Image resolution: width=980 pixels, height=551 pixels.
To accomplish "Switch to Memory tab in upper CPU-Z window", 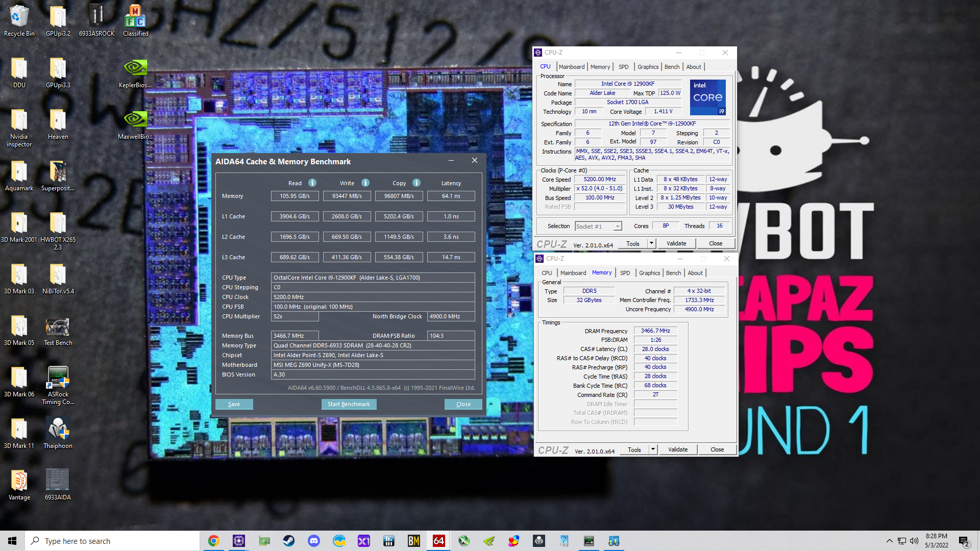I will point(600,67).
